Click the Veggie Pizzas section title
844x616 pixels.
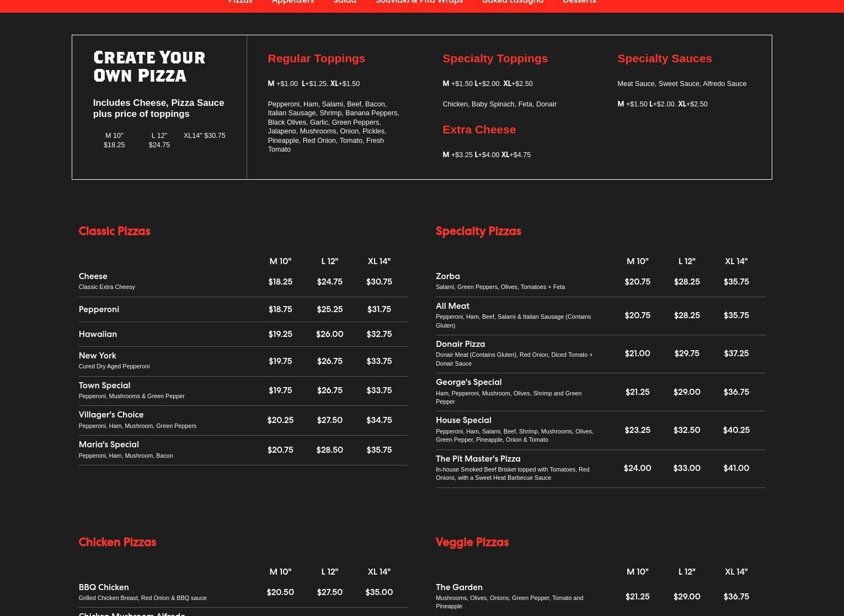click(472, 542)
